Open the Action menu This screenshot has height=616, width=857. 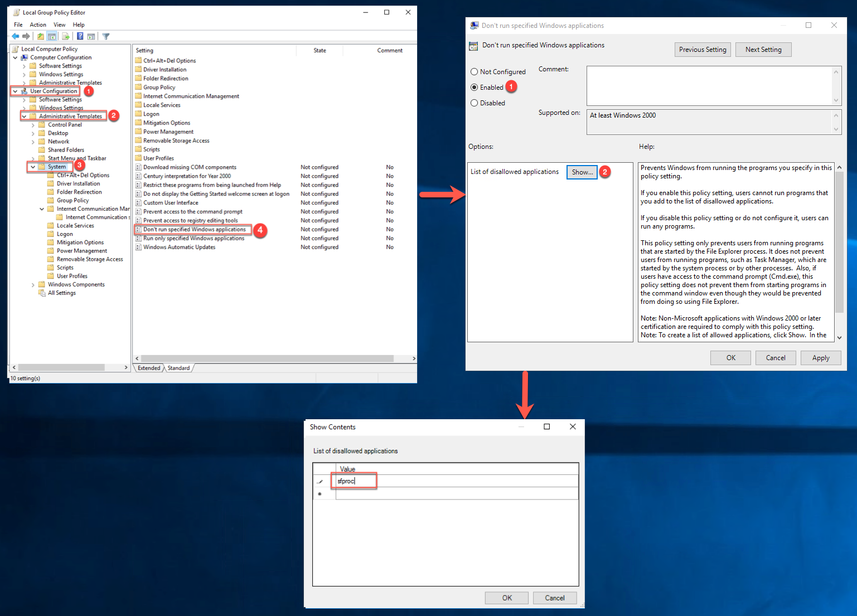(x=37, y=25)
